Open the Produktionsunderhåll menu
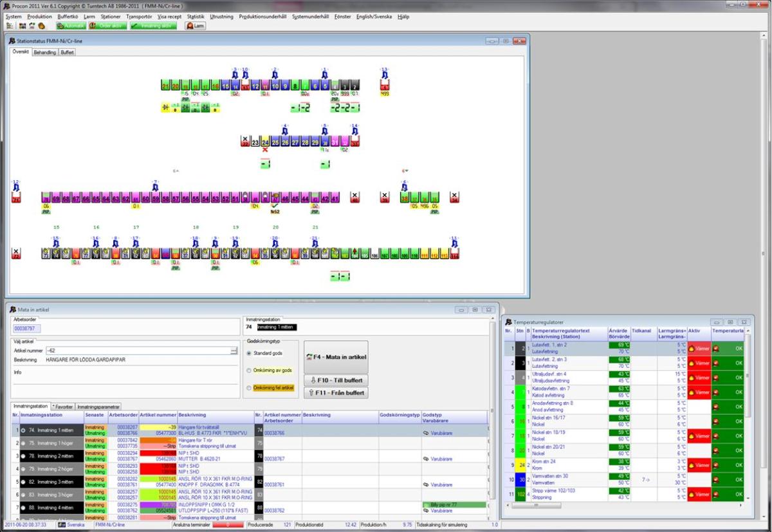Image resolution: width=772 pixels, height=532 pixels. pos(262,16)
